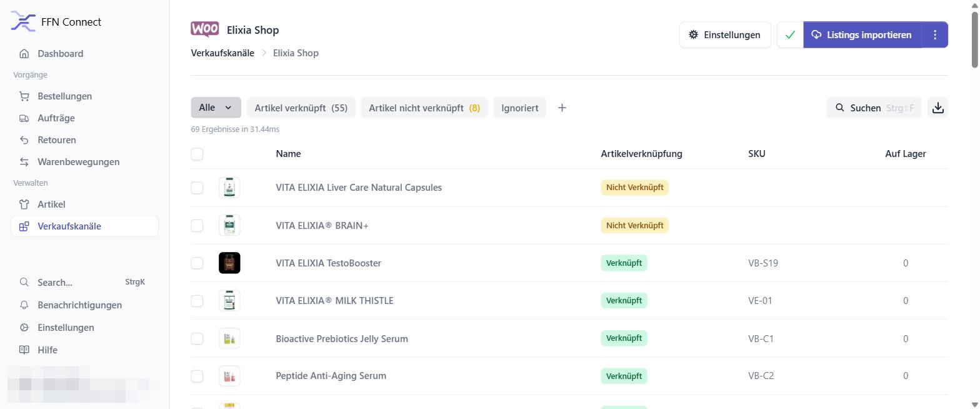Viewport: 980px width, 409px height.
Task: Click the WooCommerce logo
Action: coord(204,29)
